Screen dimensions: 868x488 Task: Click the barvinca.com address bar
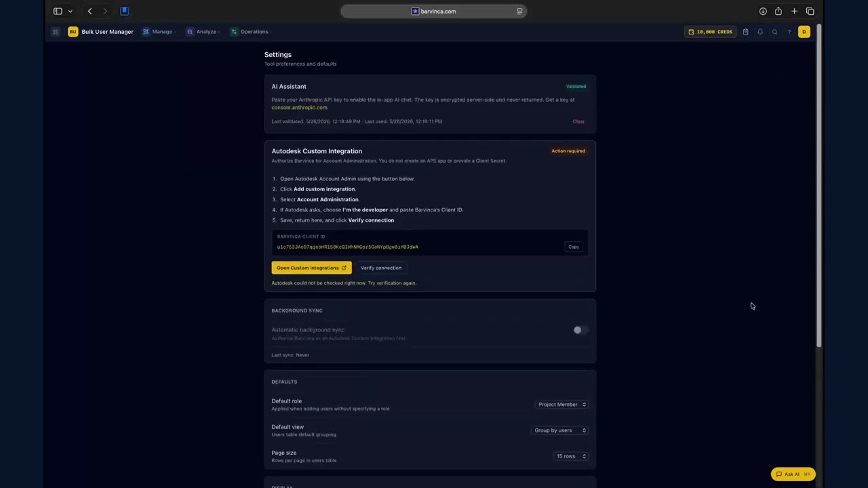coord(433,11)
